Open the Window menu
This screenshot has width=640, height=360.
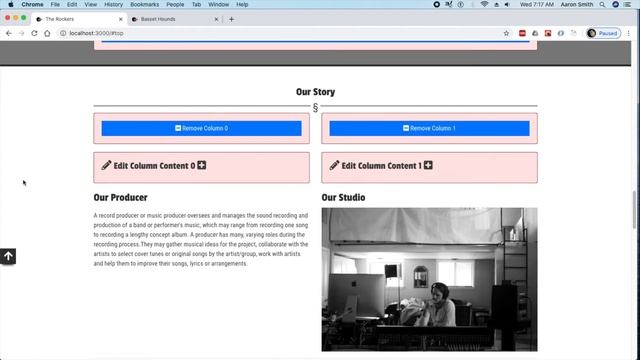(x=218, y=4)
